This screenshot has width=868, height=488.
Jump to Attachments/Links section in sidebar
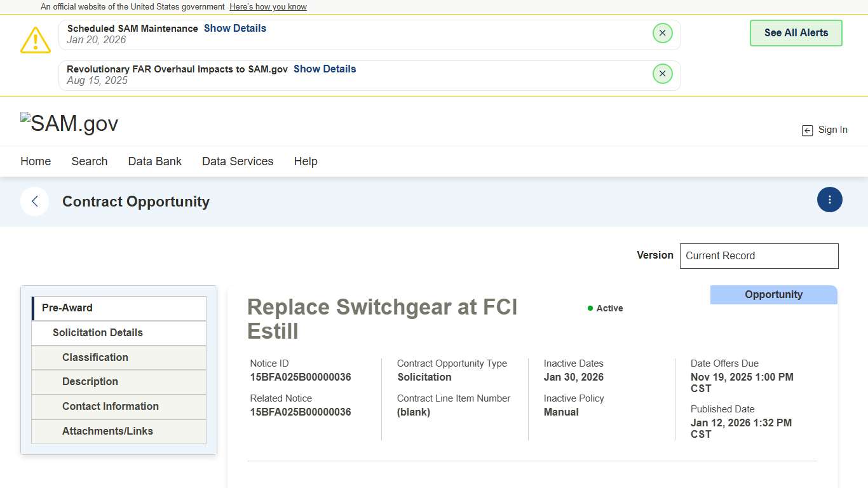point(119,431)
